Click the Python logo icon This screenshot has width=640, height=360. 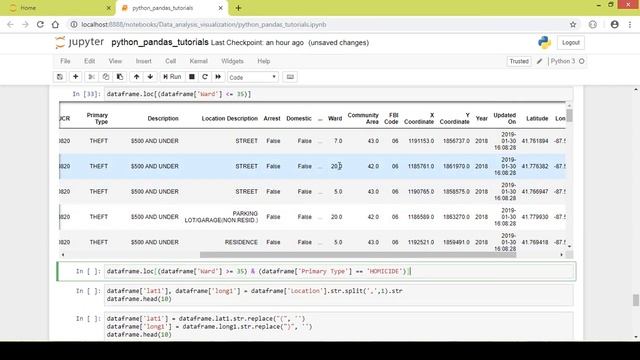(544, 42)
